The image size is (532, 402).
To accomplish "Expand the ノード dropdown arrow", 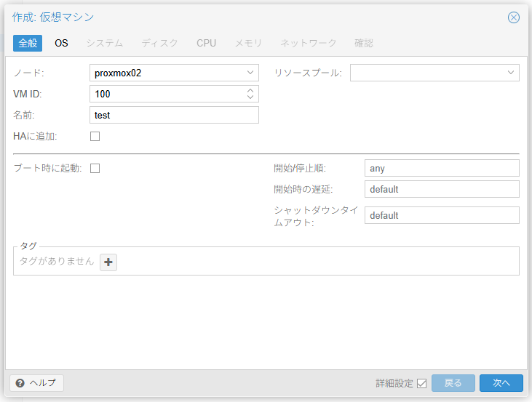I will coord(250,73).
